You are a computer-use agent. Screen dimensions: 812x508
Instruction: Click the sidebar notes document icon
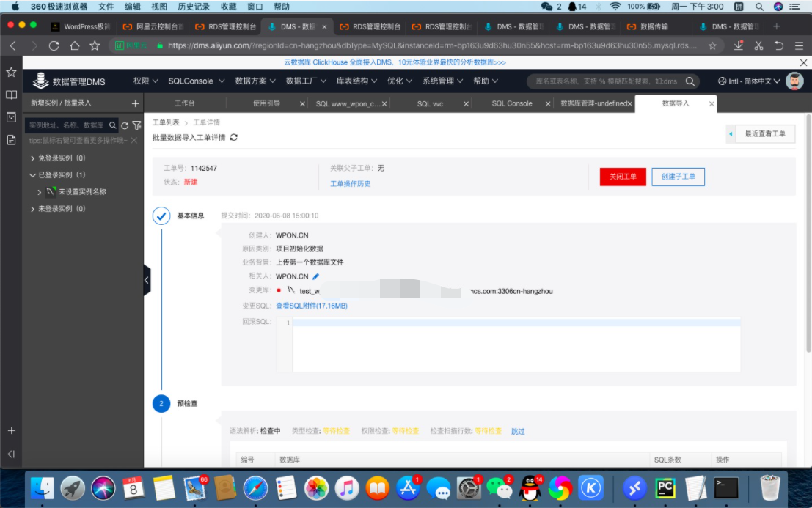click(11, 140)
